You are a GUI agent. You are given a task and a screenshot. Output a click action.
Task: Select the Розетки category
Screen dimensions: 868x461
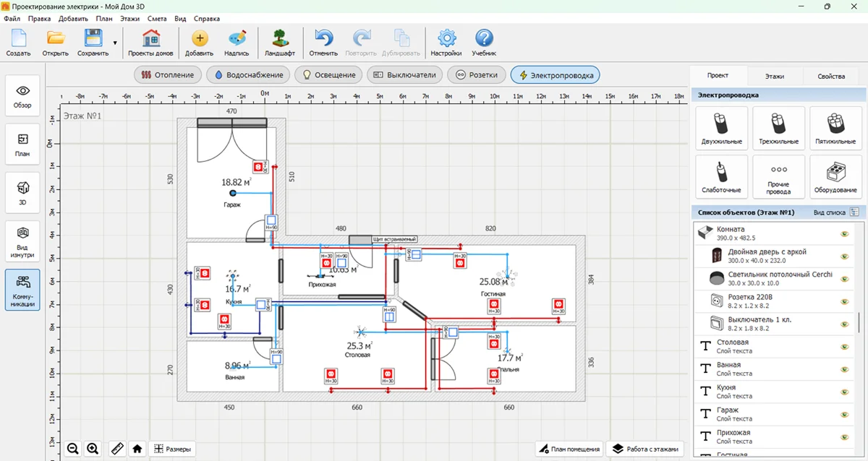pos(477,74)
